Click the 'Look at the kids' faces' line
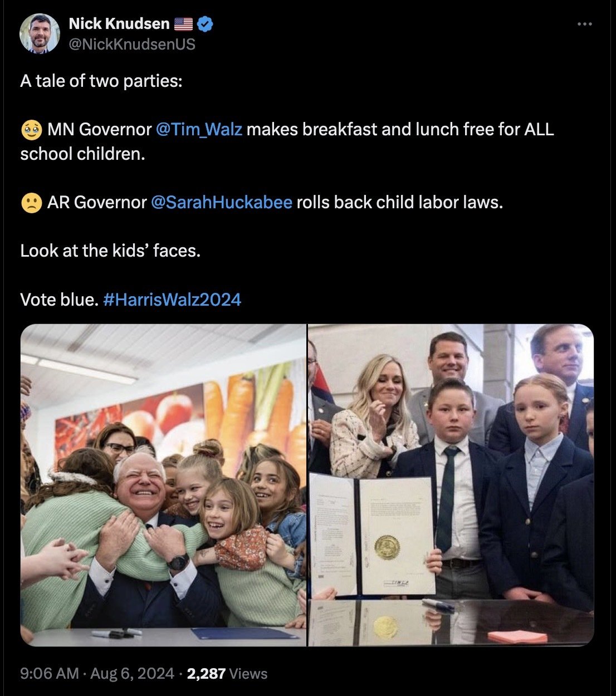This screenshot has height=696, width=616. point(110,251)
